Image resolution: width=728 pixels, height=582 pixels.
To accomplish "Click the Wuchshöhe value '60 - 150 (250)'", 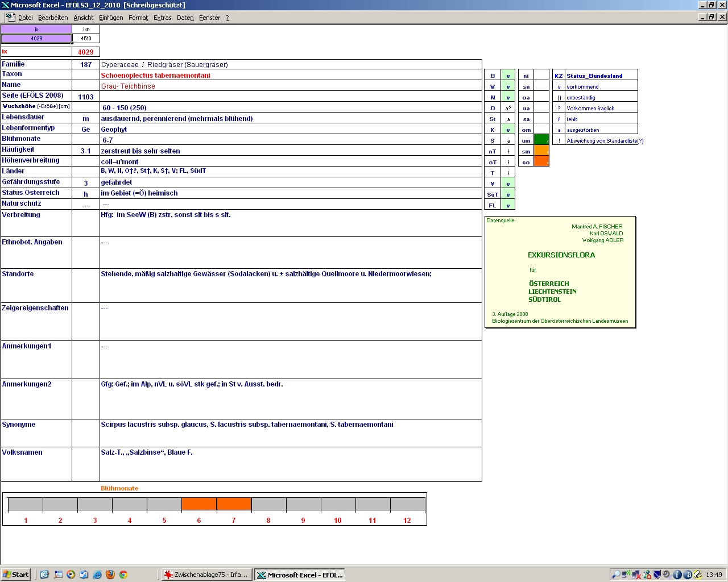I will point(125,107).
